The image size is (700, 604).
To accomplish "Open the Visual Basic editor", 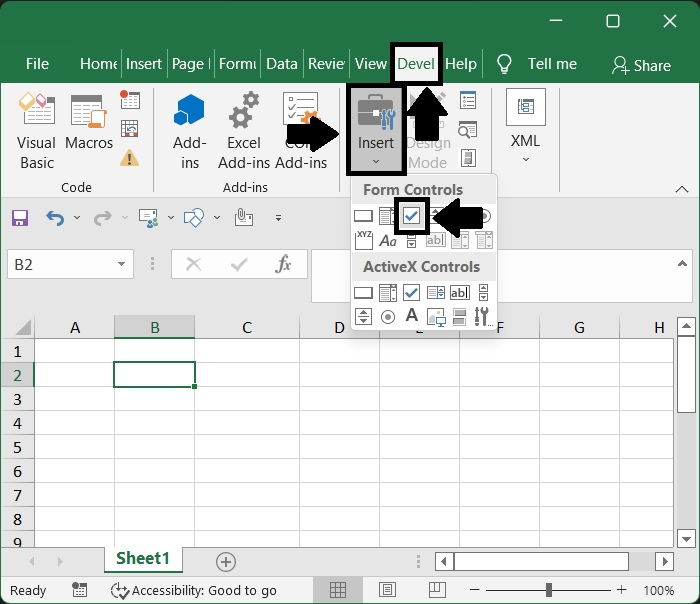I will tap(37, 130).
